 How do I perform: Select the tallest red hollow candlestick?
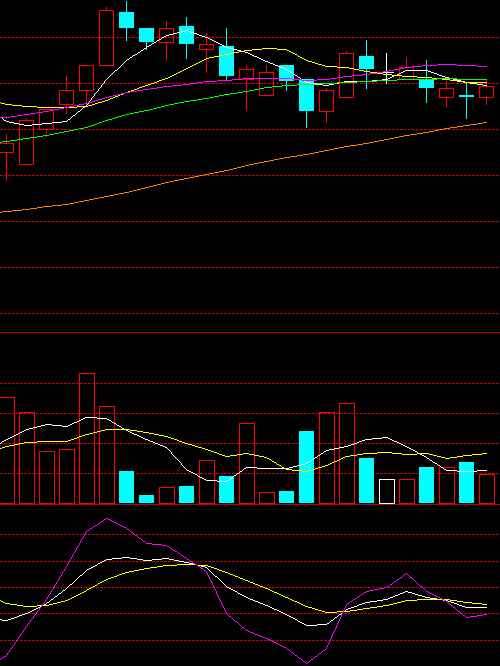coord(106,38)
